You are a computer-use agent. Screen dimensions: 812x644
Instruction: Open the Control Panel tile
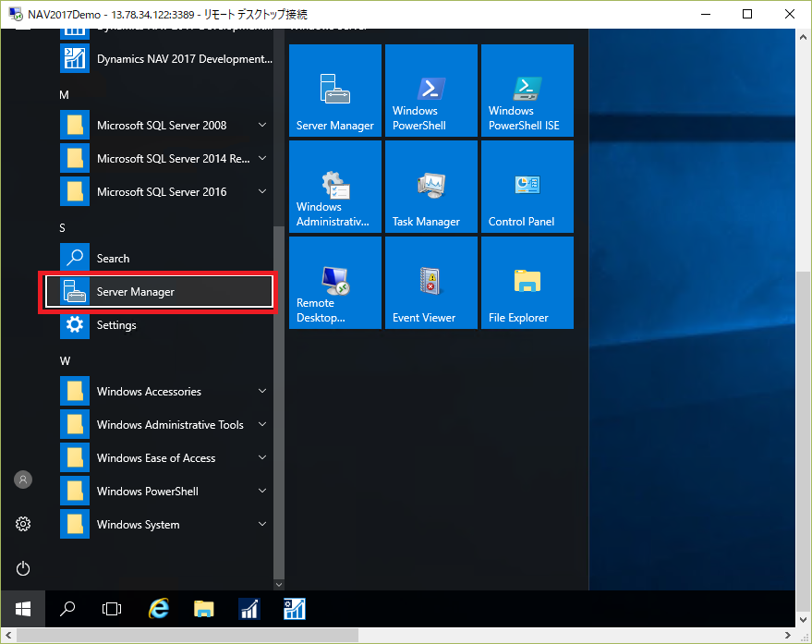coord(527,187)
